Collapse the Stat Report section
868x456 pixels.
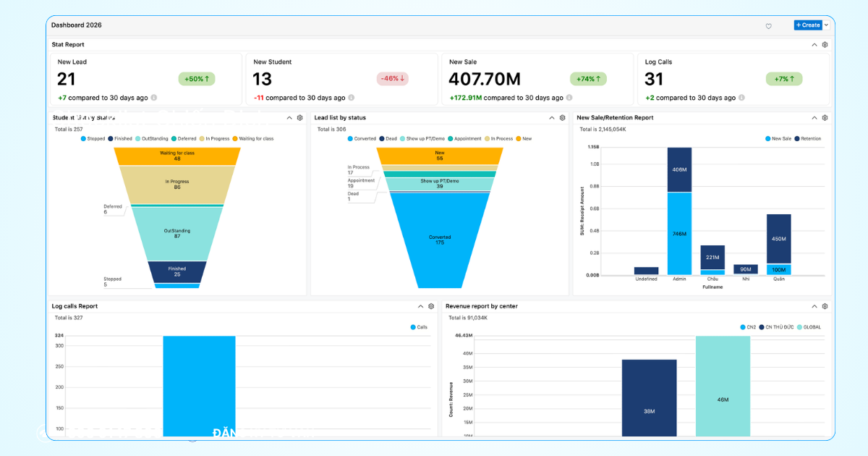click(814, 45)
